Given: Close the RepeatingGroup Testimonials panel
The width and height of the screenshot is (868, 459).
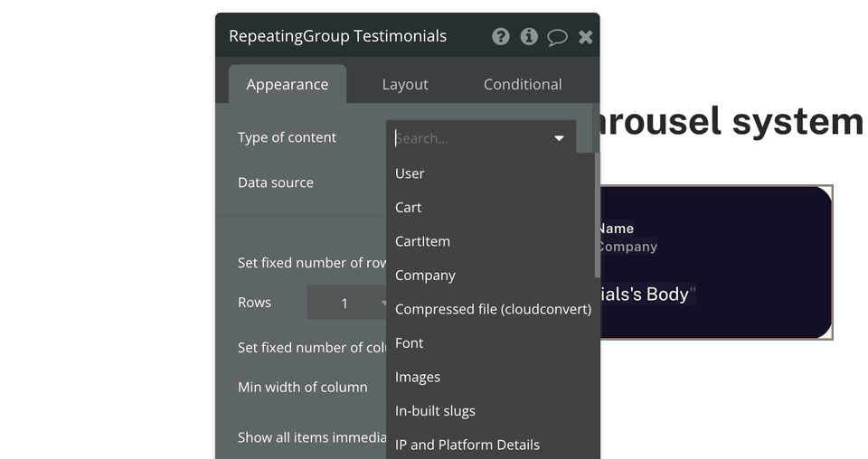Looking at the screenshot, I should tap(585, 37).
